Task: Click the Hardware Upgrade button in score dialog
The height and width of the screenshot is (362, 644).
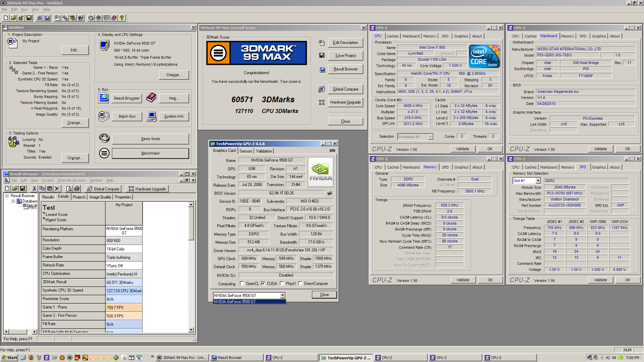Action: 346,102
